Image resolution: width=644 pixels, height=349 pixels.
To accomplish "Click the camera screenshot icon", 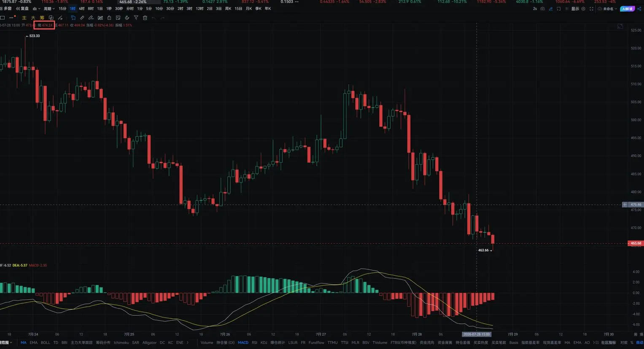I will (542, 8).
